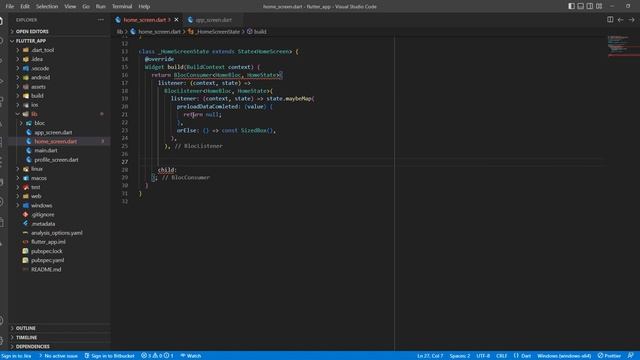
Task: Select the home_screen.dart tab
Action: click(x=147, y=20)
